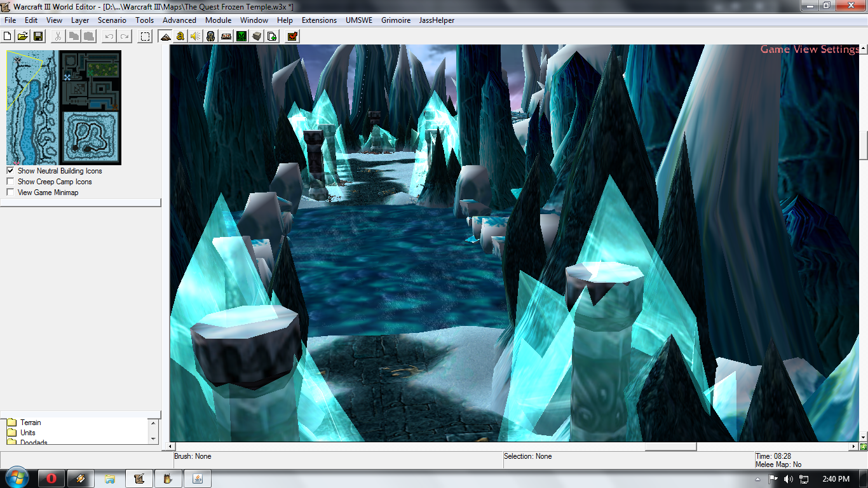Viewport: 868px width, 488px height.
Task: Open the Object Manager cube icon
Action: (257, 36)
